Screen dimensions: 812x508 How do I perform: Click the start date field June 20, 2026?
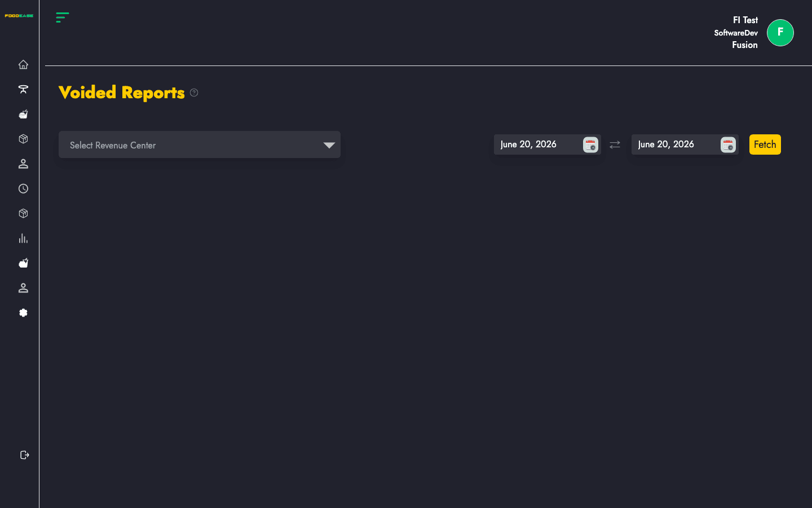point(537,144)
